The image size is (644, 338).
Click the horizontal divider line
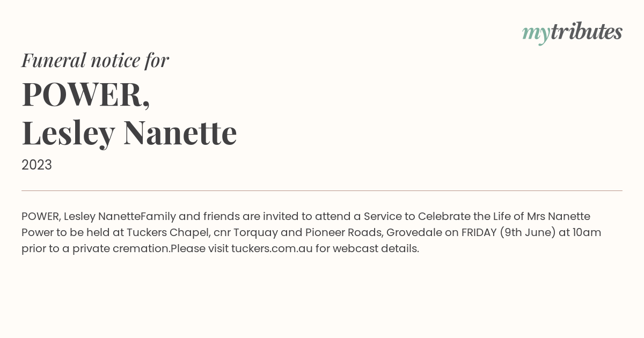point(322,190)
